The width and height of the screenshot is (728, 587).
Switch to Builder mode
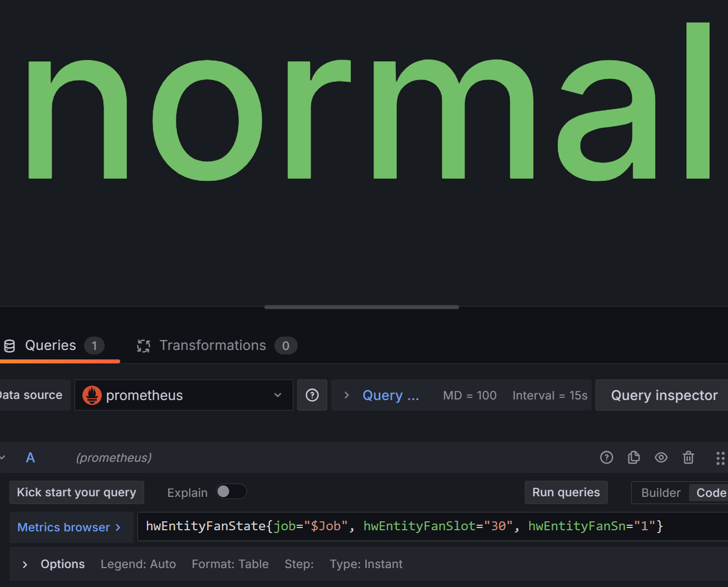pos(661,493)
